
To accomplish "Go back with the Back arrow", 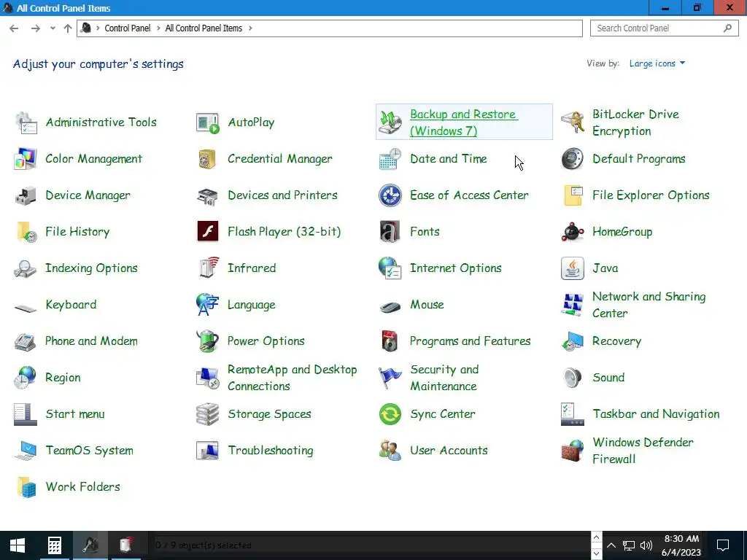I will pos(14,28).
